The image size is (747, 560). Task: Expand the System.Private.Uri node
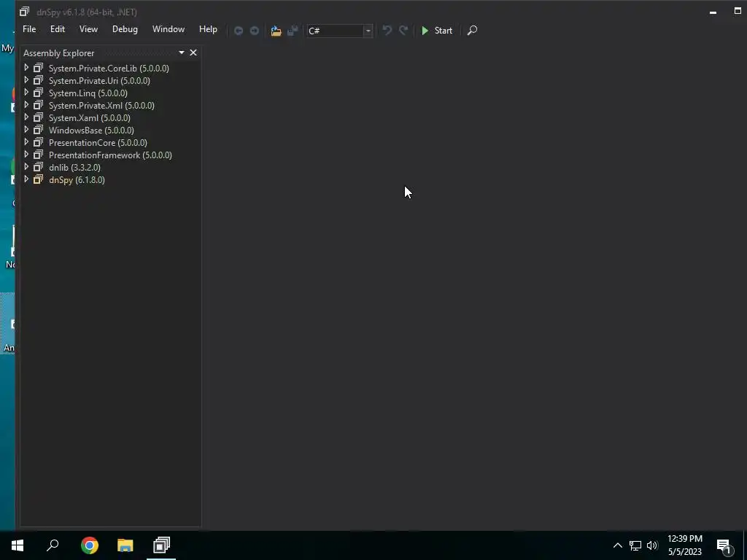point(26,80)
